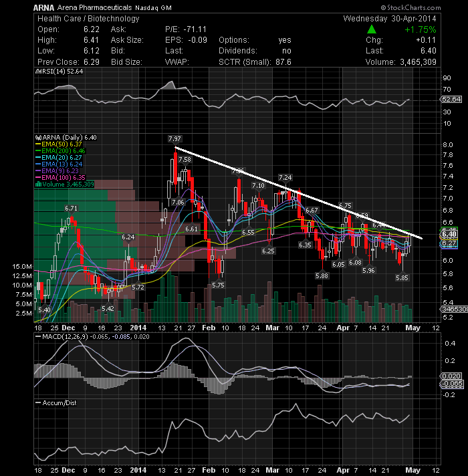Click the green EMA(200) legend line
468x476 pixels.
click(38, 151)
